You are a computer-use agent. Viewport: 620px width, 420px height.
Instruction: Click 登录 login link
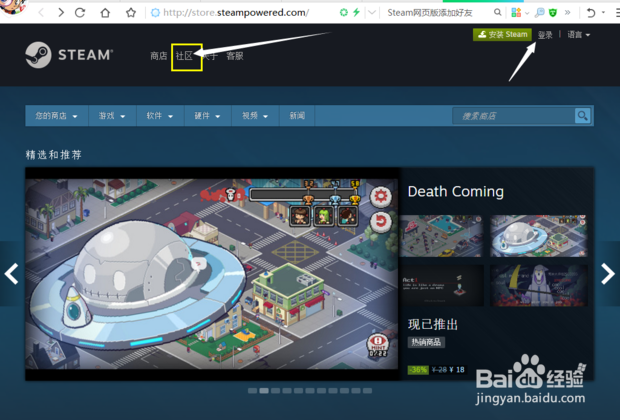(545, 35)
